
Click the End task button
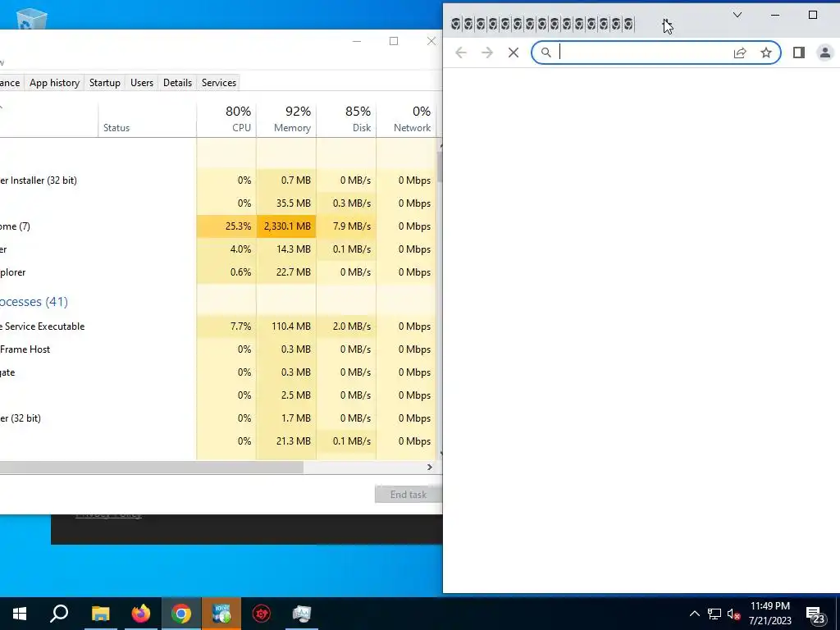[x=409, y=494]
